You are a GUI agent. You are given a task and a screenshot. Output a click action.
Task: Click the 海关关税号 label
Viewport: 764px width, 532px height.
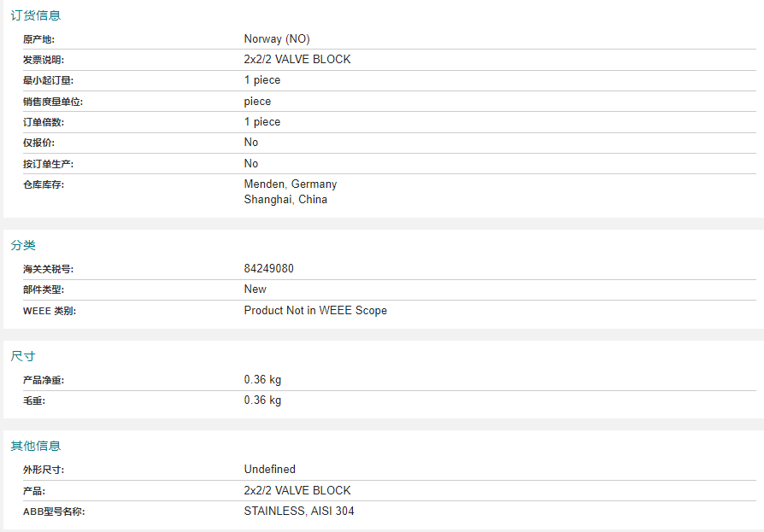click(x=48, y=269)
